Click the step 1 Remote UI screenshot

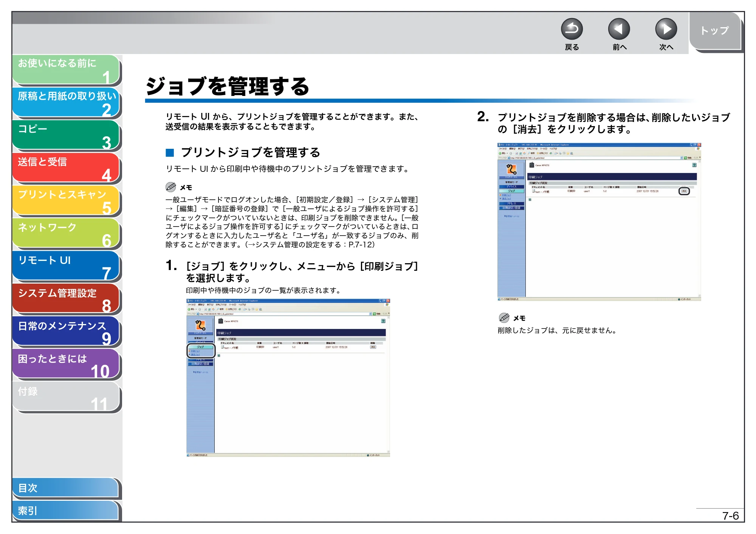click(288, 378)
